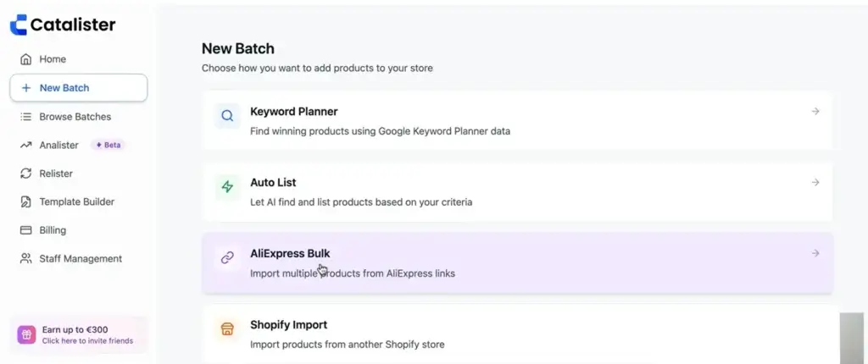
Task: Open Staff Management from the sidebar
Action: (79, 258)
